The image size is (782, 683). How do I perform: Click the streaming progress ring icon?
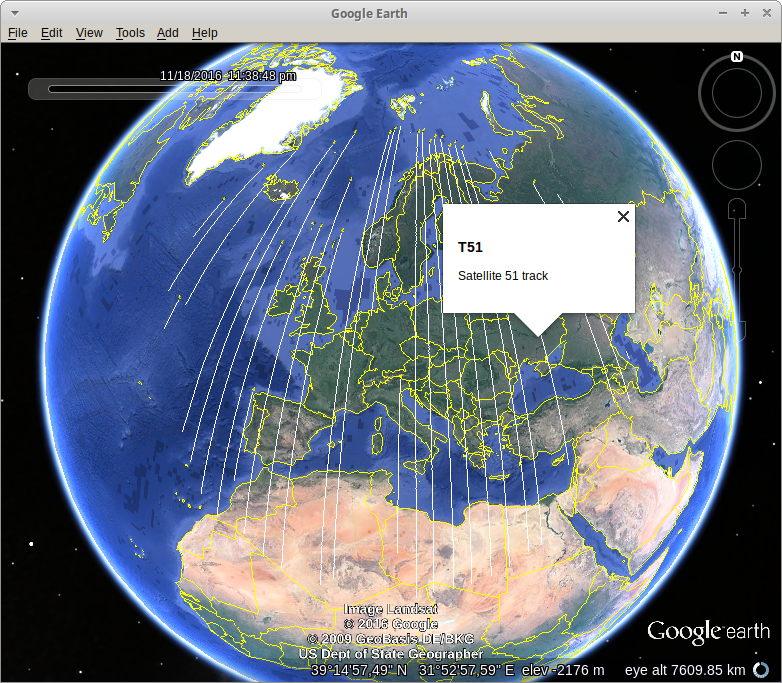pyautogui.click(x=761, y=670)
